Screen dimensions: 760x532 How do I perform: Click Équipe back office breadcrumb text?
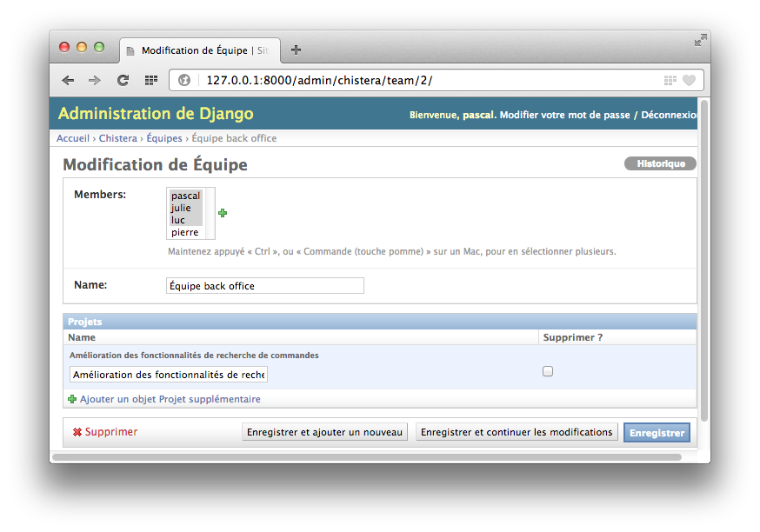tap(234, 138)
